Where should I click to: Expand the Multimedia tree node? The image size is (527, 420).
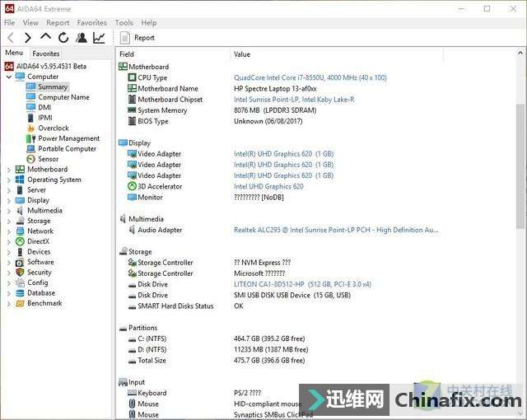(x=9, y=211)
